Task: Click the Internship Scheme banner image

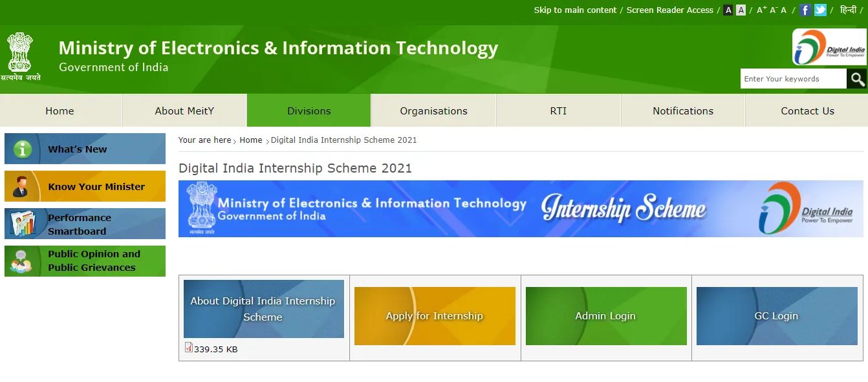Action: coord(521,209)
